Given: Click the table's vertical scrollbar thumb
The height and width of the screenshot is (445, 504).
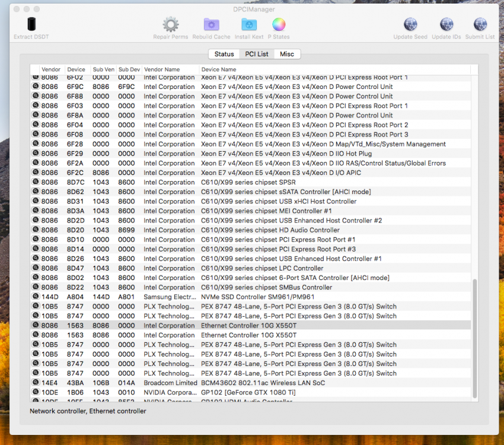Looking at the screenshot, I should (x=475, y=338).
